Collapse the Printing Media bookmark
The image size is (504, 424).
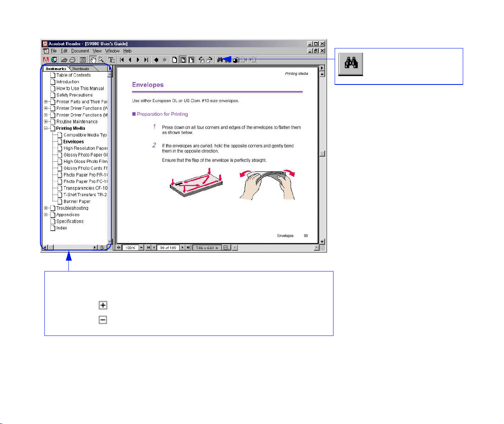point(46,129)
